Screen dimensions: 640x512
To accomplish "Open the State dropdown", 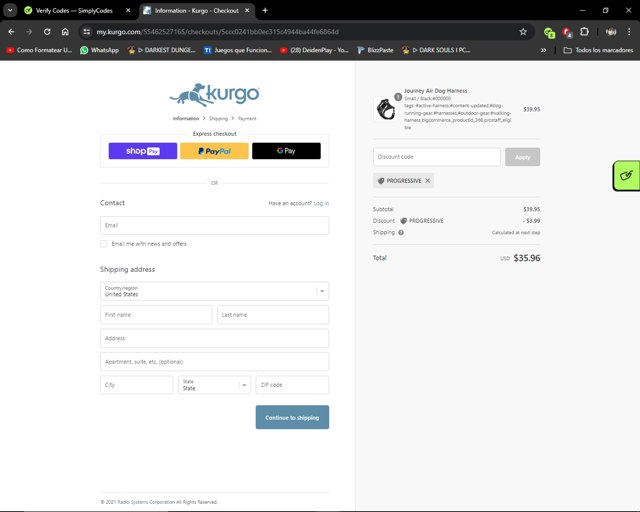I will pos(214,385).
